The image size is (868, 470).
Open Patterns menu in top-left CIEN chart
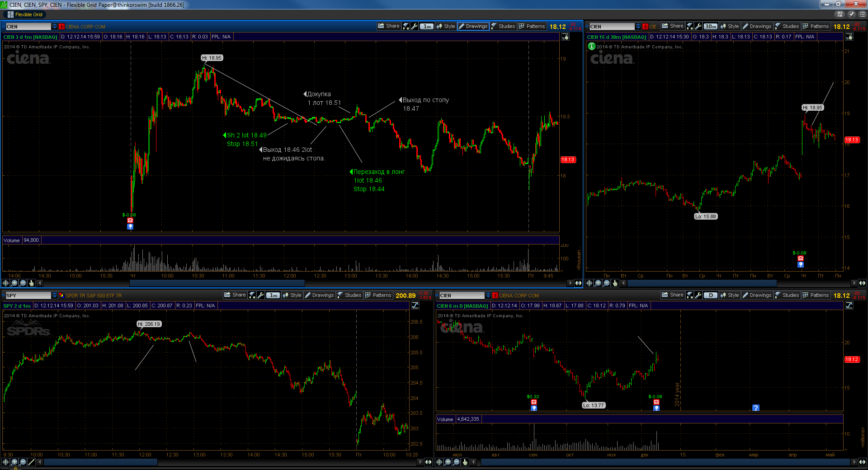coord(532,26)
